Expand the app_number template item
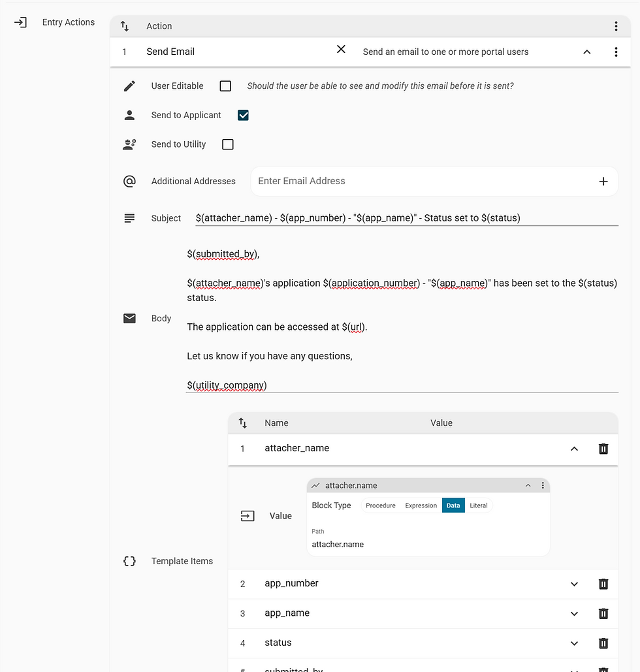Image resolution: width=640 pixels, height=672 pixels. tap(575, 584)
